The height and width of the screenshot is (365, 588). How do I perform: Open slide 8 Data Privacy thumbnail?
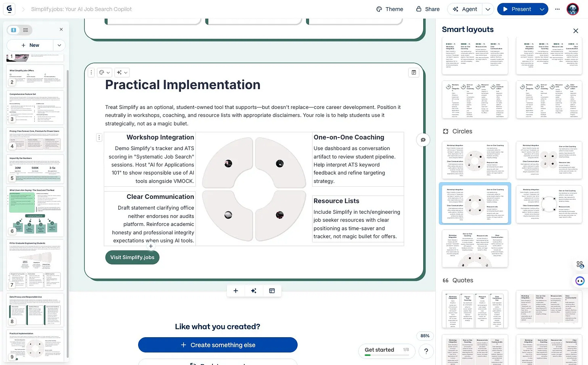[x=35, y=310]
